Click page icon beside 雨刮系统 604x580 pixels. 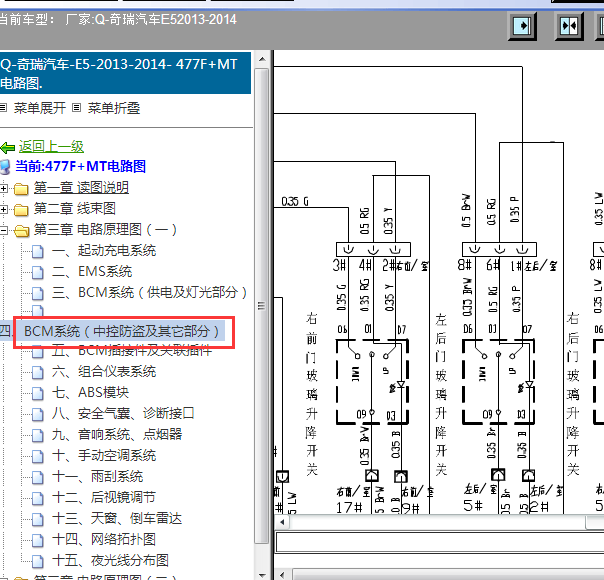37,477
